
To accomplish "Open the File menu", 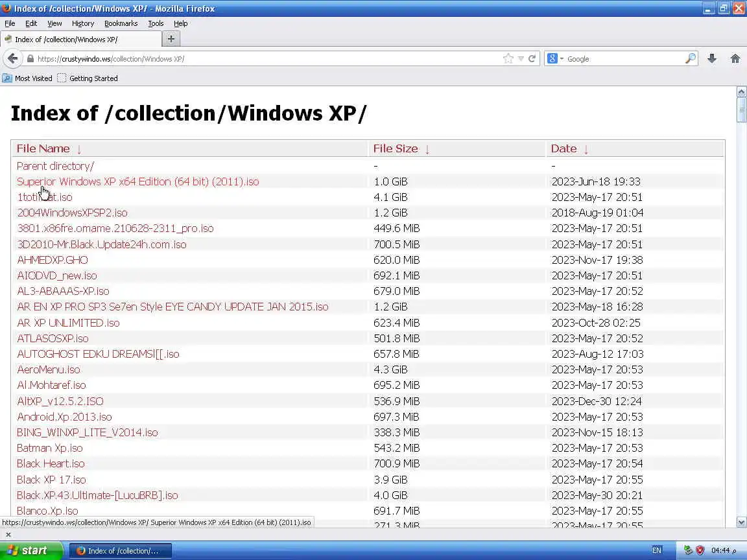I will [x=10, y=23].
